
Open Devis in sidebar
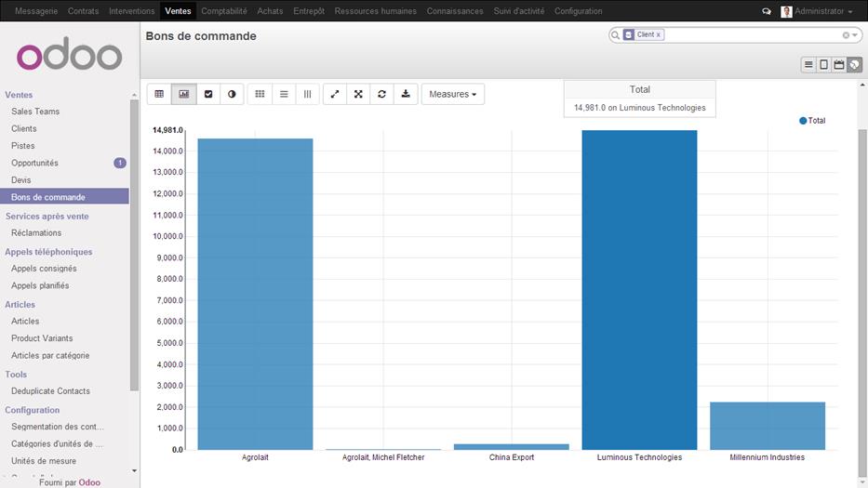(x=21, y=179)
